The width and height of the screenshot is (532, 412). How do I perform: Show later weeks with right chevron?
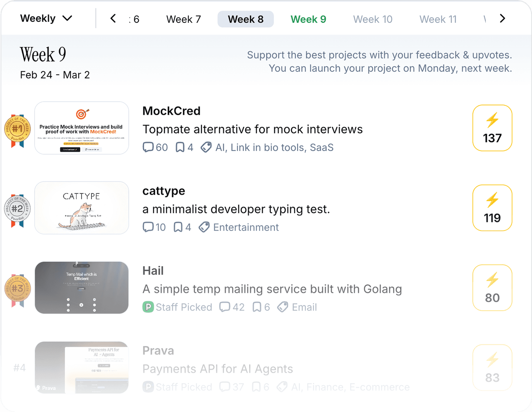pyautogui.click(x=502, y=18)
